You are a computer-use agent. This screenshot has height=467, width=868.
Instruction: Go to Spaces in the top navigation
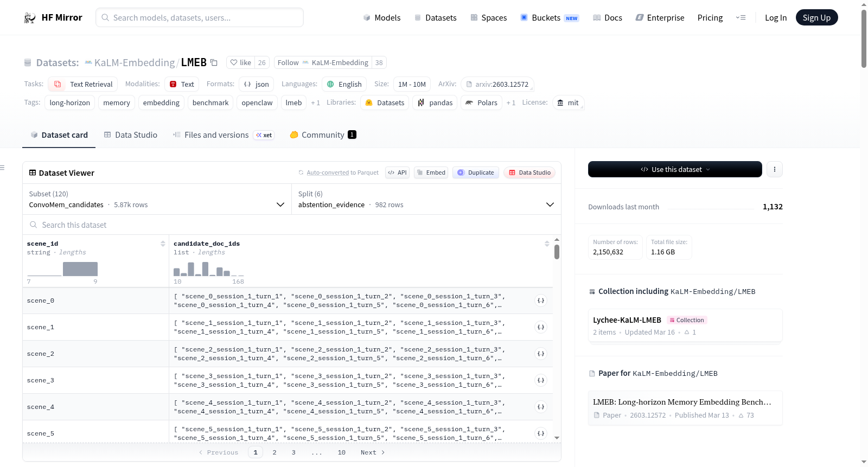click(489, 18)
